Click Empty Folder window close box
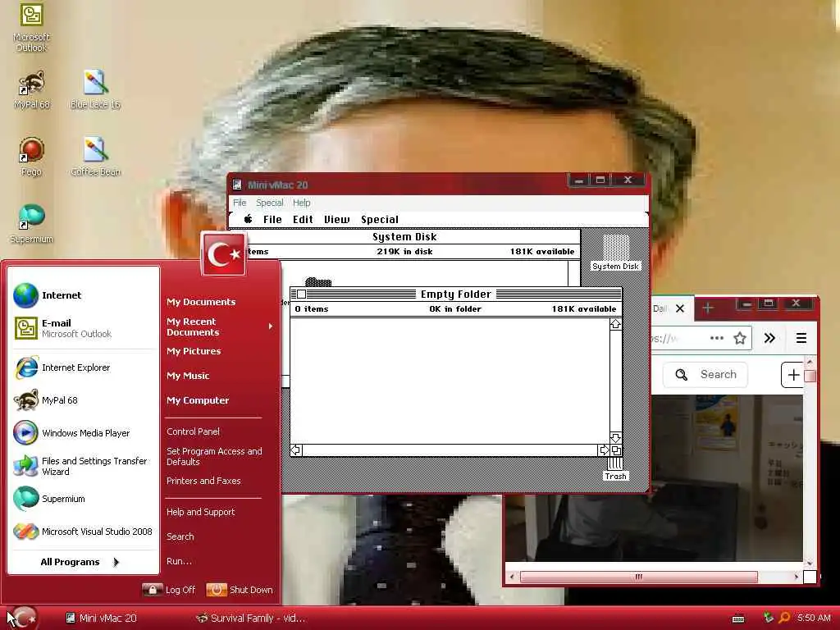Screen dimensions: 840x630 302,294
